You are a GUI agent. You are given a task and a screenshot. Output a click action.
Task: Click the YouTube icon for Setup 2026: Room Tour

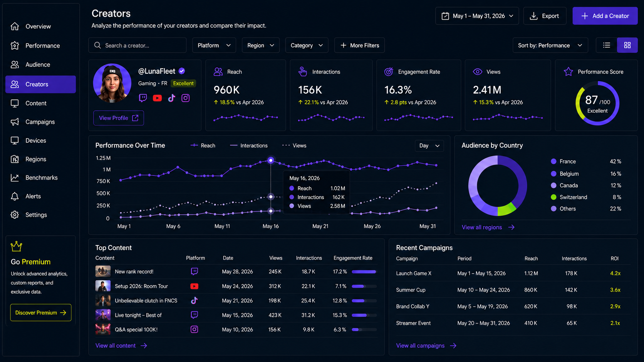[x=195, y=286]
